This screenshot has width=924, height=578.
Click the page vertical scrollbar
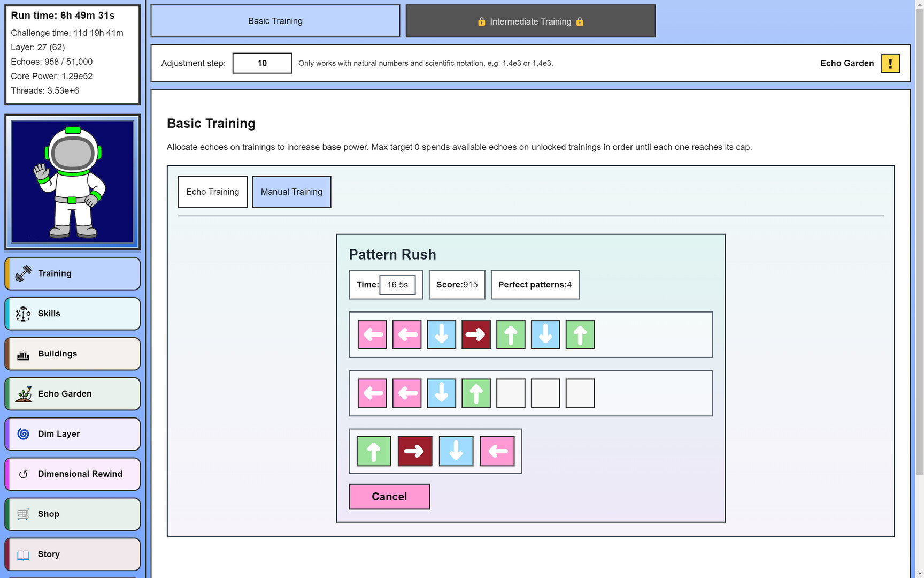[x=919, y=241]
